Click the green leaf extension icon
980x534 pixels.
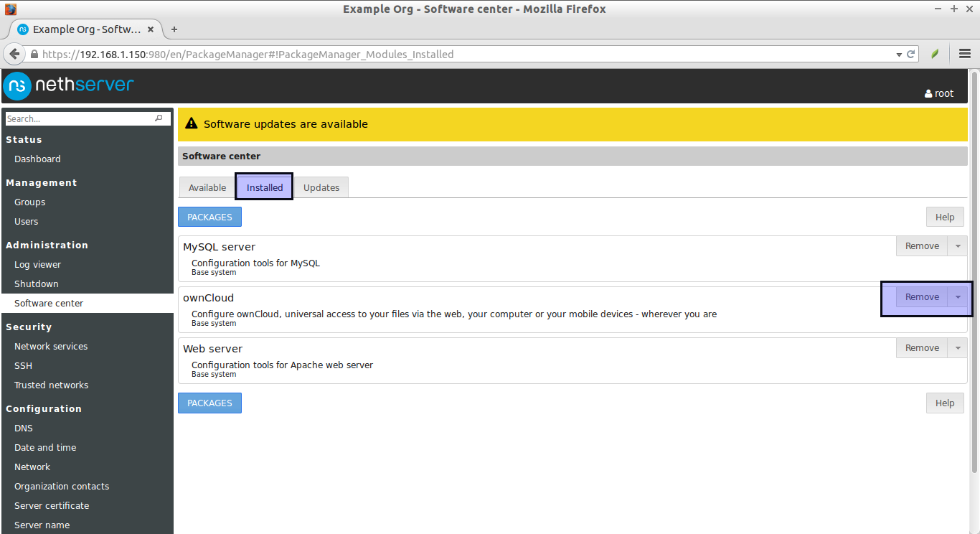point(935,54)
